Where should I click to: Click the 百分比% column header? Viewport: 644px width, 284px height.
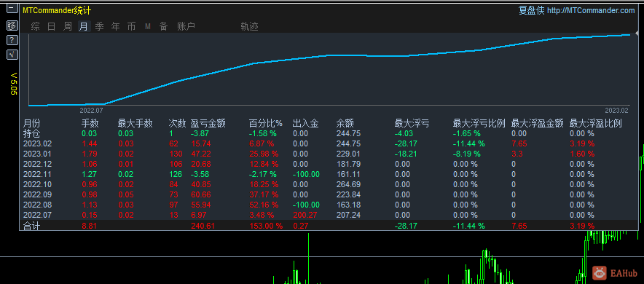(x=266, y=124)
